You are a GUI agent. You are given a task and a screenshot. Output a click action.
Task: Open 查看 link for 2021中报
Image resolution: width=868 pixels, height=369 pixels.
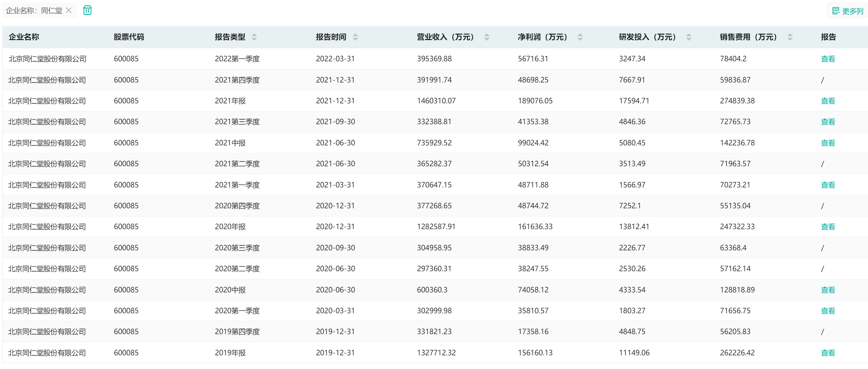click(828, 143)
